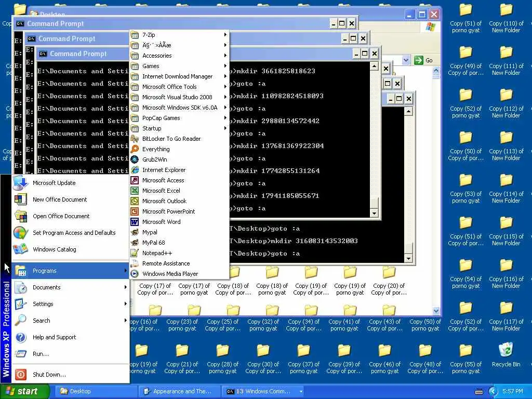Launch Windows Media Player icon
This screenshot has height=399, width=532.
[x=135, y=274]
